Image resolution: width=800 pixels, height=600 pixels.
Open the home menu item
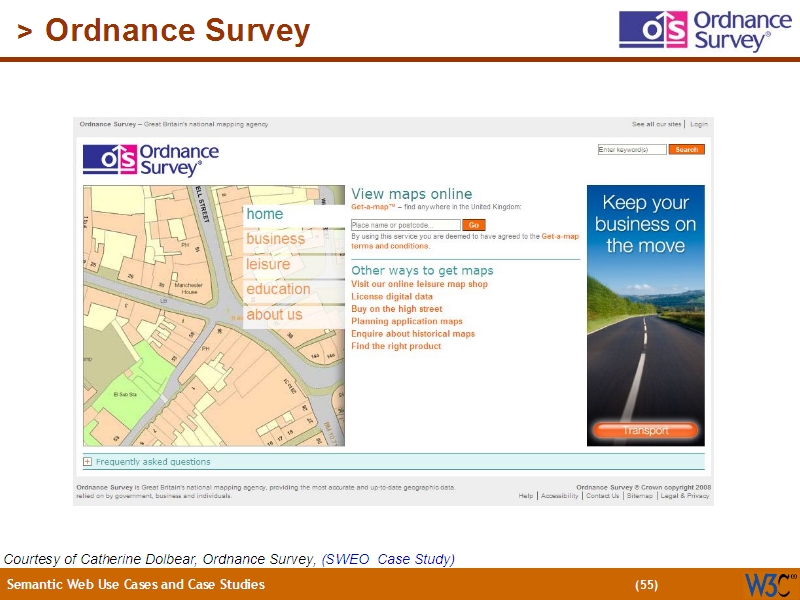tap(266, 214)
